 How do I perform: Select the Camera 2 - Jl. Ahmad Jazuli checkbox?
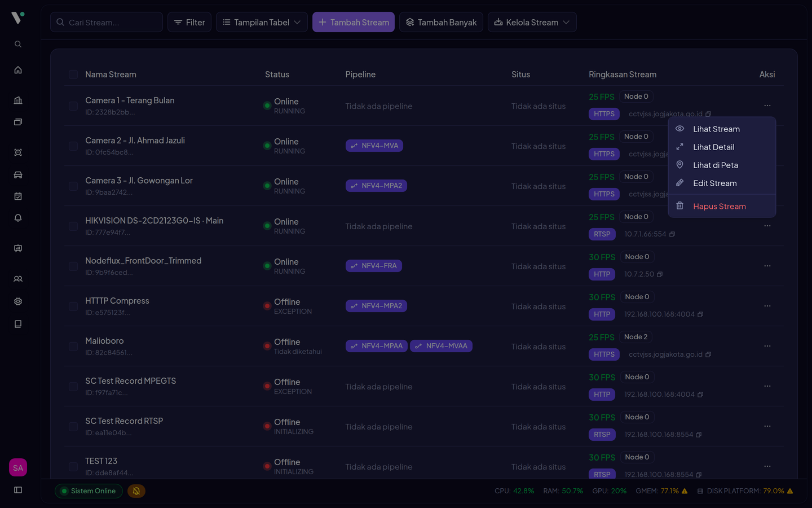click(73, 146)
